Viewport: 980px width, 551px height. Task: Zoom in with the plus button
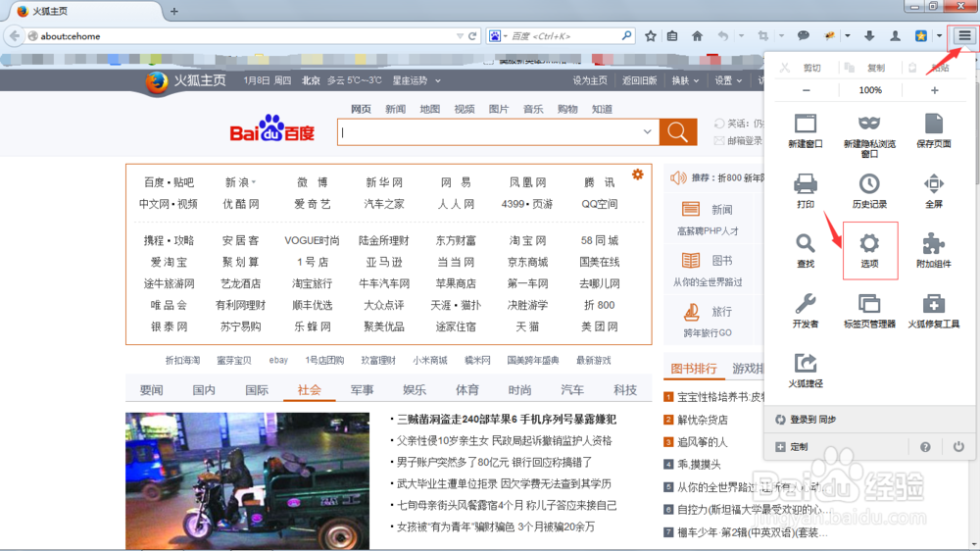[934, 90]
